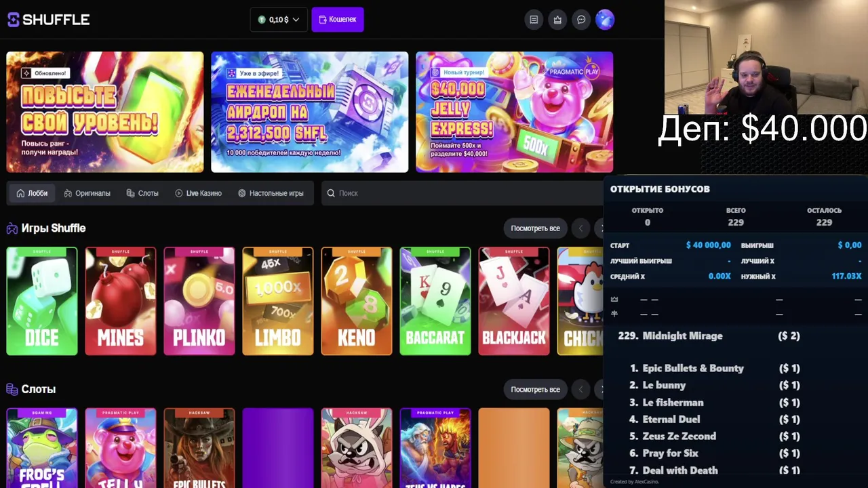Open the Mines game
The image size is (868, 488).
click(x=121, y=301)
